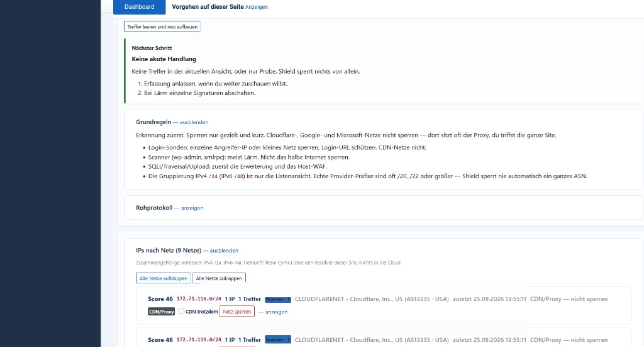The height and width of the screenshot is (347, 644).
Task: Click the Login-Sonden bullet point text
Action: tap(287, 147)
